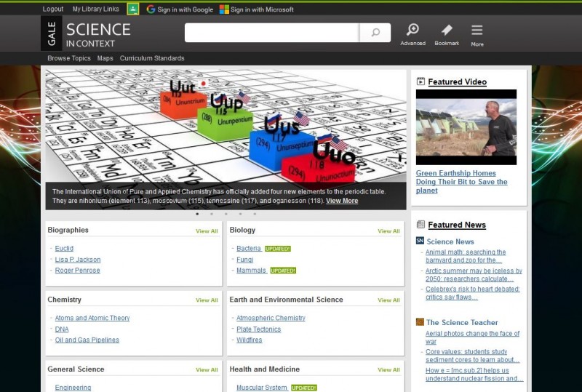The width and height of the screenshot is (582, 392).
Task: Click the Google logo for sign in
Action: [151, 9]
